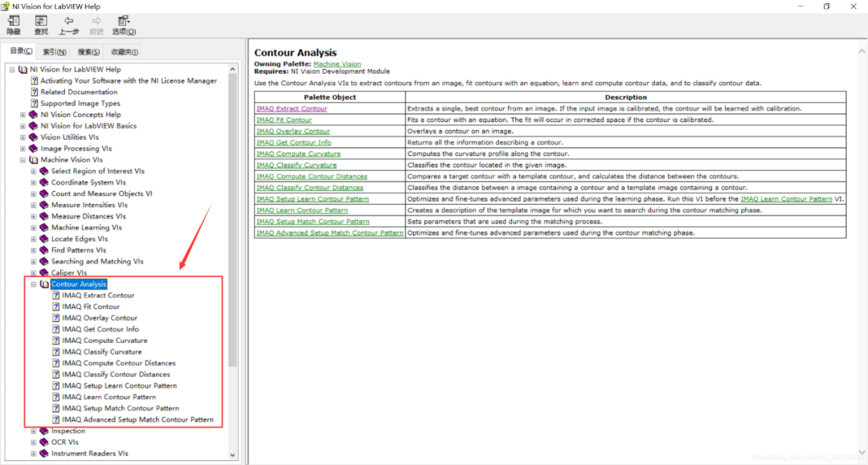The height and width of the screenshot is (465, 868).
Task: Click the NI Vision for LabVIEW Help book icon
Action: pos(23,70)
